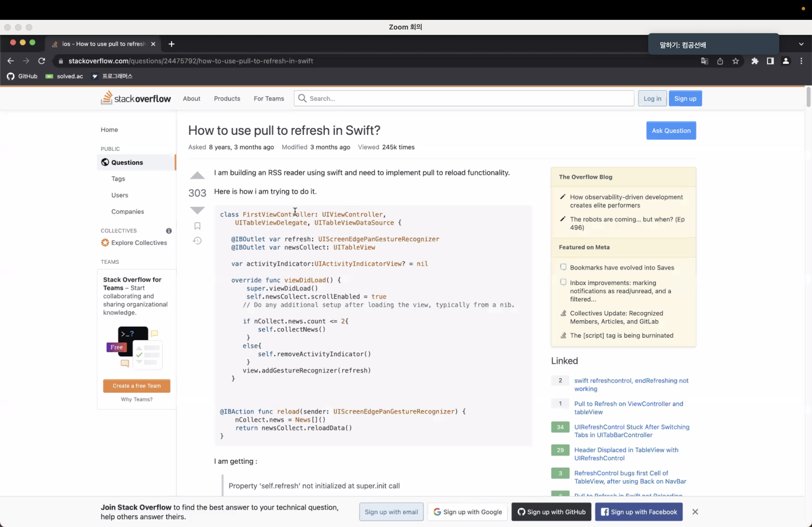
Task: Open the Why Teams? link
Action: (x=136, y=399)
